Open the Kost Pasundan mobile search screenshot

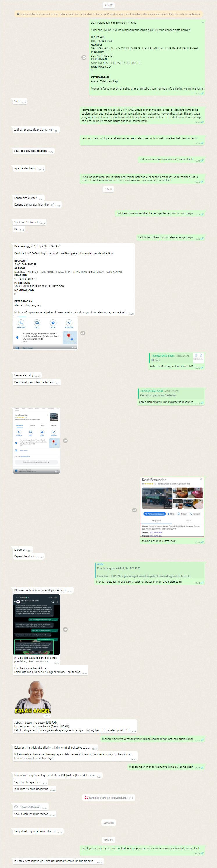click(36, 440)
